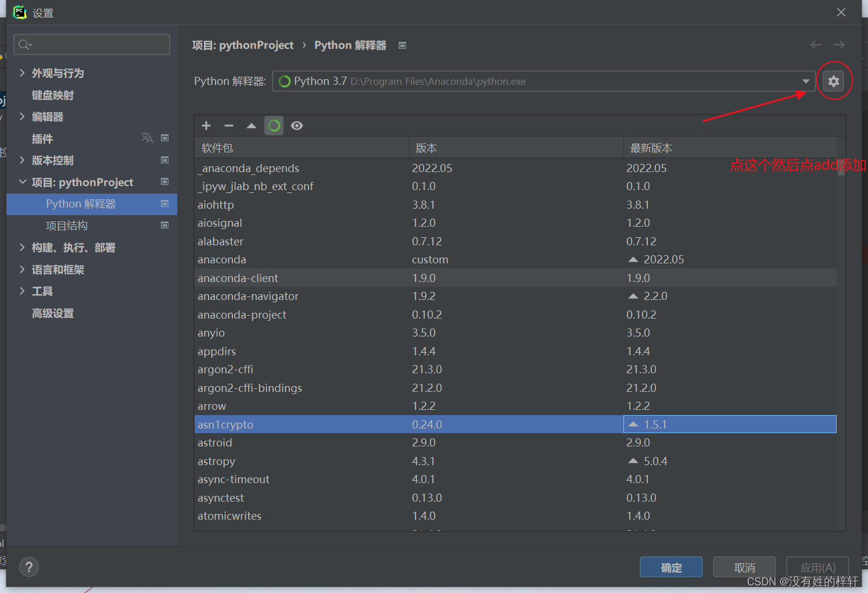Viewport: 868px width, 593px height.
Task: Toggle the Conda package manager icon
Action: point(274,126)
